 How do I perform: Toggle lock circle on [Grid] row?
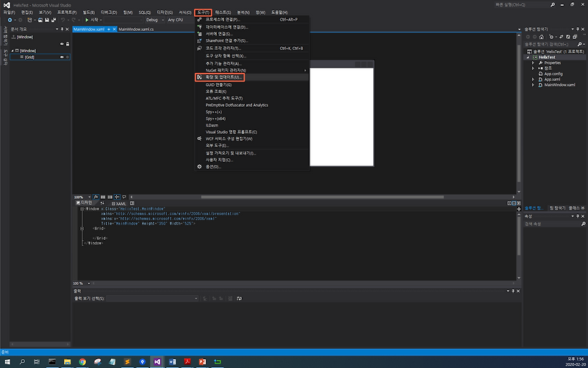[68, 57]
